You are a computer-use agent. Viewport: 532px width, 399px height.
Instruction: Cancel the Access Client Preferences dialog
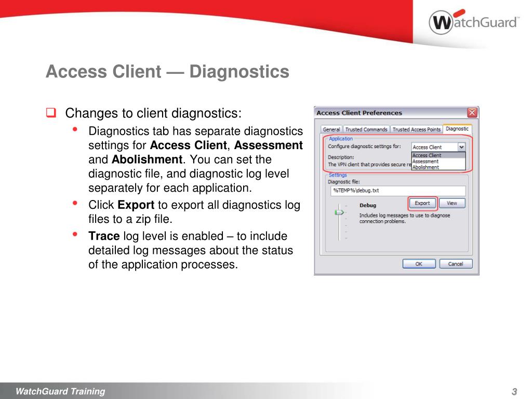point(456,263)
